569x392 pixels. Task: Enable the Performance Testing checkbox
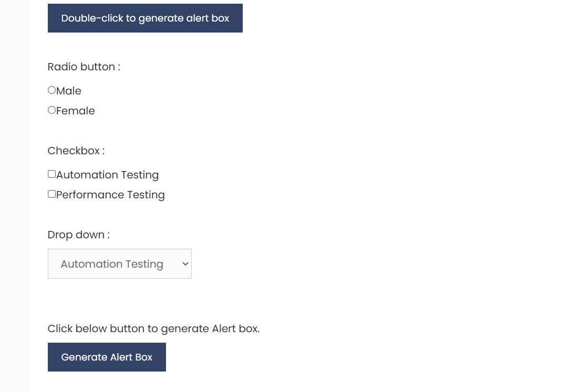click(51, 194)
